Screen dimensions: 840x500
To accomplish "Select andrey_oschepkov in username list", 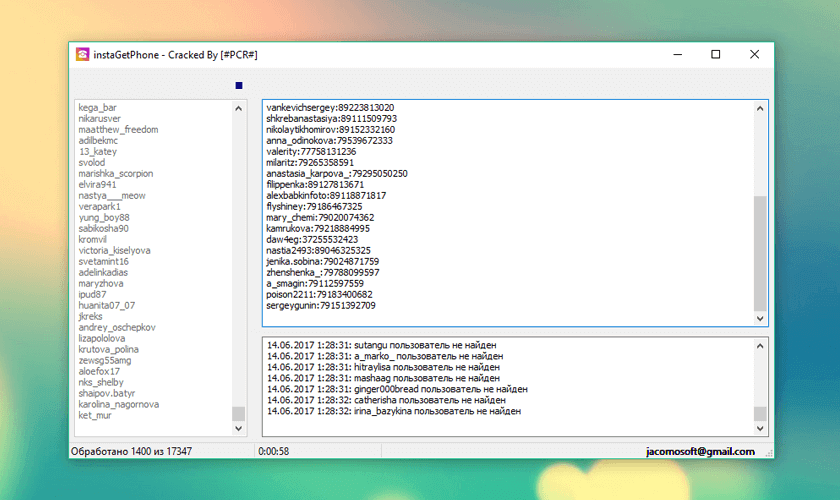I will click(x=117, y=327).
